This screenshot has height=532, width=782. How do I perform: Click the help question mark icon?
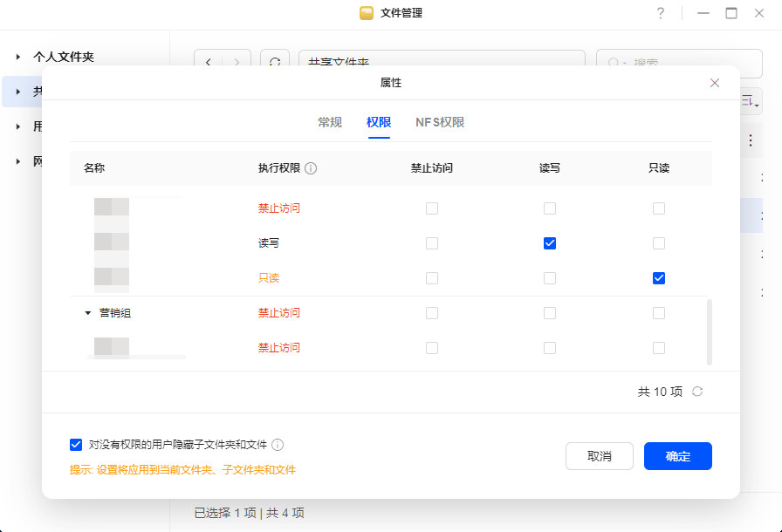(x=661, y=13)
